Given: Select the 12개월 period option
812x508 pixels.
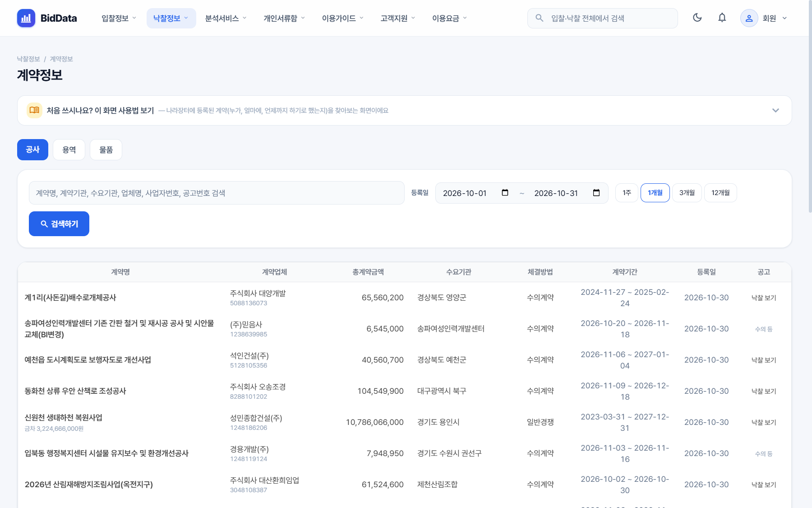Looking at the screenshot, I should (720, 193).
